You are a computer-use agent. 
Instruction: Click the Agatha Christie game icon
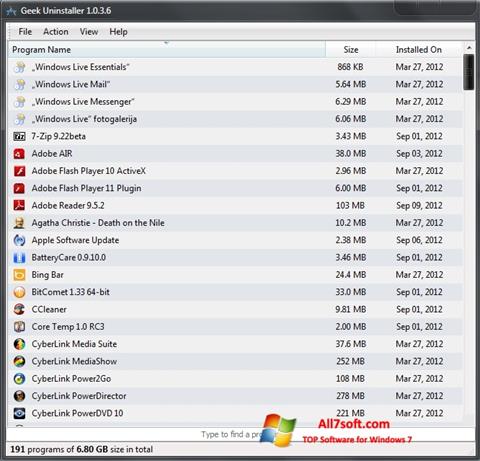tap(19, 223)
